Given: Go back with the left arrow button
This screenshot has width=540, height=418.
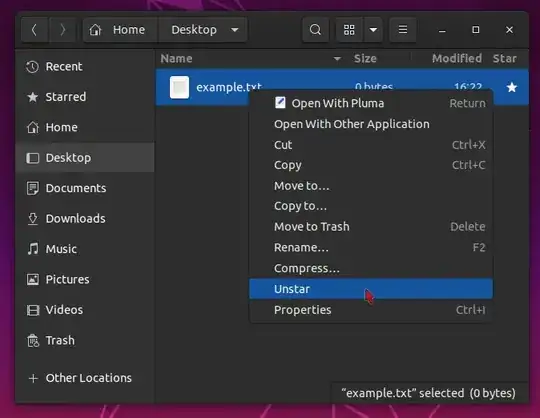Looking at the screenshot, I should tap(34, 30).
